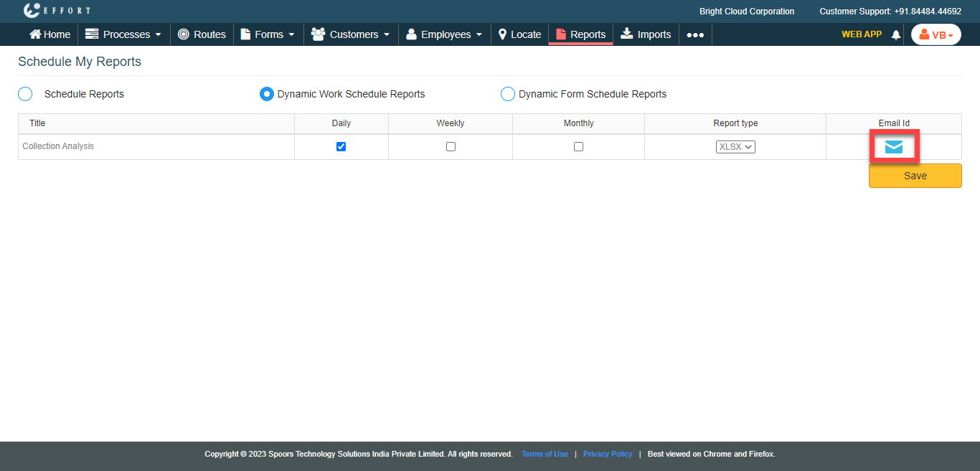
Task: Select Dynamic Form Schedule Reports option
Action: (507, 94)
